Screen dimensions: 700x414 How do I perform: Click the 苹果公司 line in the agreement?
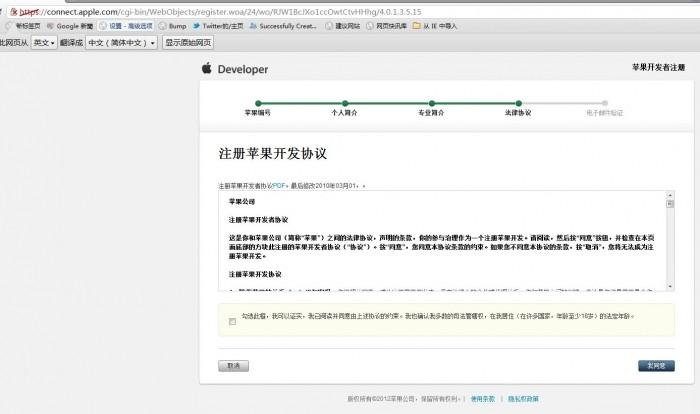[242, 202]
